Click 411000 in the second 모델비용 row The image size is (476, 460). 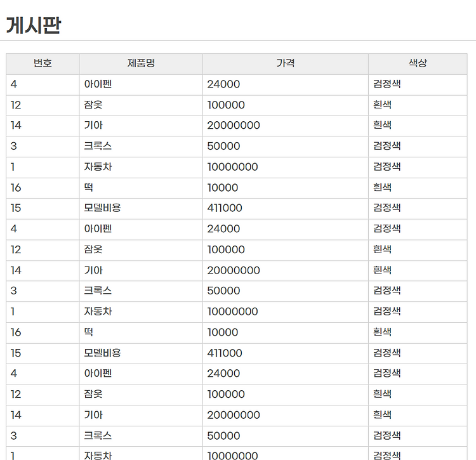click(225, 353)
